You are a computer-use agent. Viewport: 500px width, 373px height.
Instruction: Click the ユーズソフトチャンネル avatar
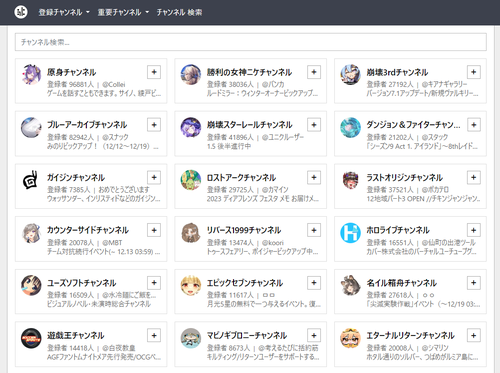(31, 285)
